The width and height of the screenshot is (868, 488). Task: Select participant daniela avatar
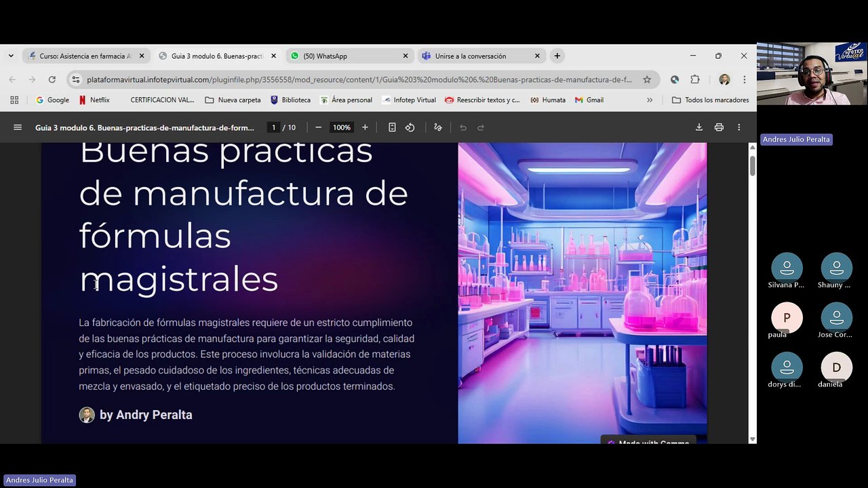tap(836, 367)
